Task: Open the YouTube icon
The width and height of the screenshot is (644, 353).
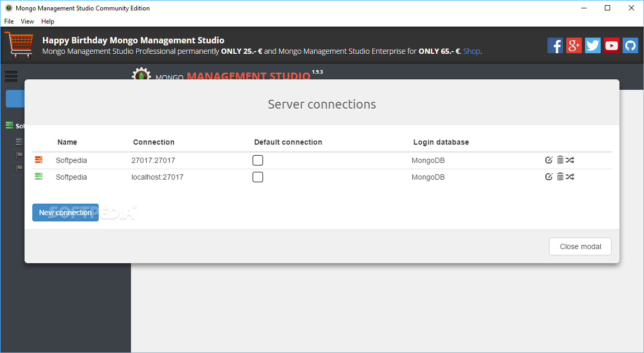Action: point(612,45)
